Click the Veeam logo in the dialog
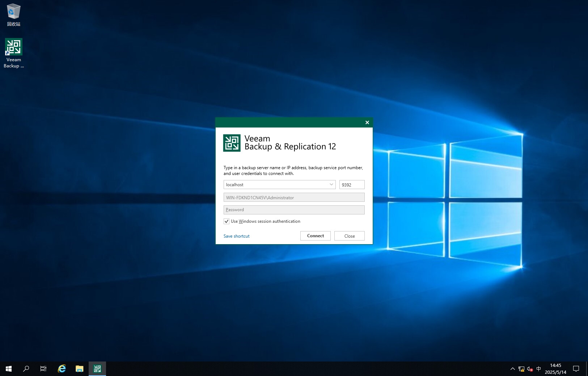 coord(232,143)
